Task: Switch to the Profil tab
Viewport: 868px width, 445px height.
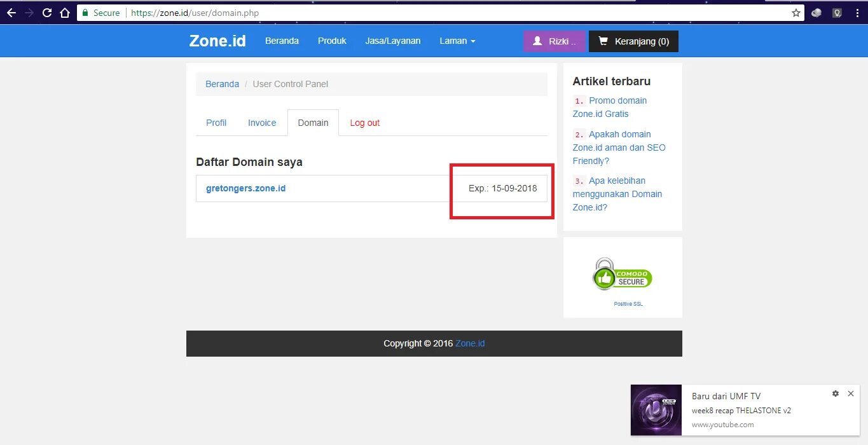Action: 216,123
